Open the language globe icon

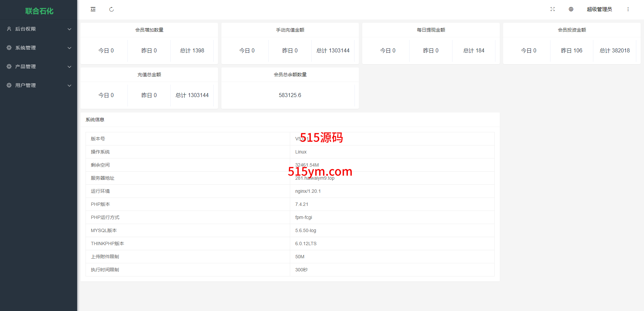[571, 9]
